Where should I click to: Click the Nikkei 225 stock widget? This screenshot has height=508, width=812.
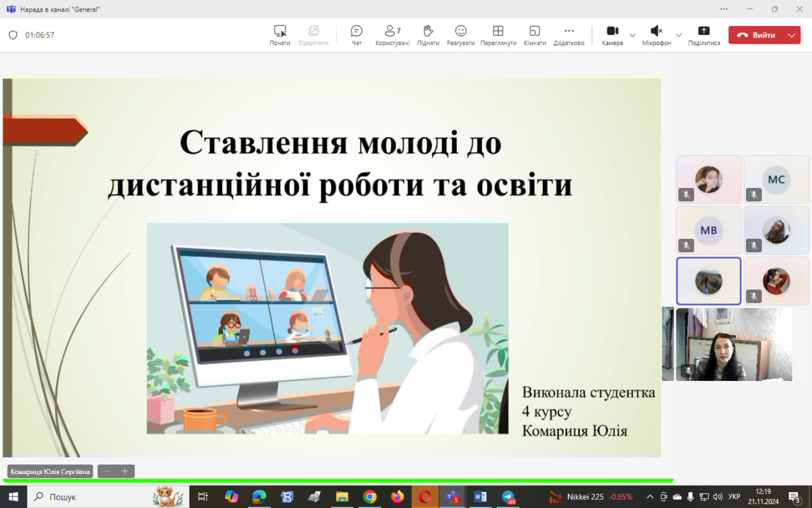(x=591, y=497)
